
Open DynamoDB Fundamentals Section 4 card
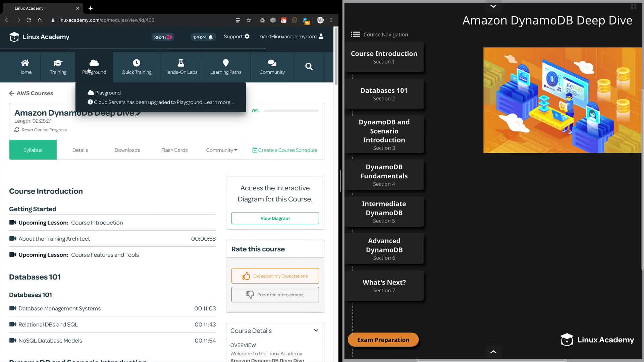384,175
